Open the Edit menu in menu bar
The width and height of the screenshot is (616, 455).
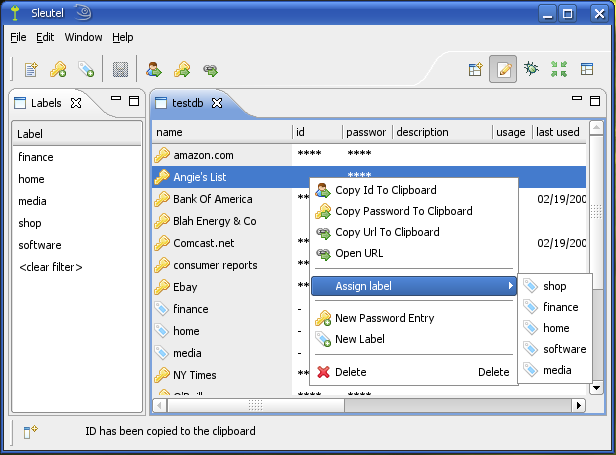(x=45, y=37)
